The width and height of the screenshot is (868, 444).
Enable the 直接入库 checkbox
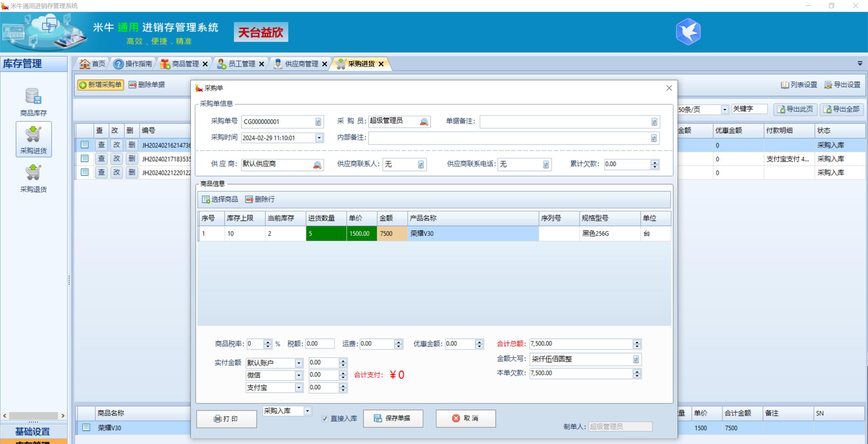pos(325,419)
